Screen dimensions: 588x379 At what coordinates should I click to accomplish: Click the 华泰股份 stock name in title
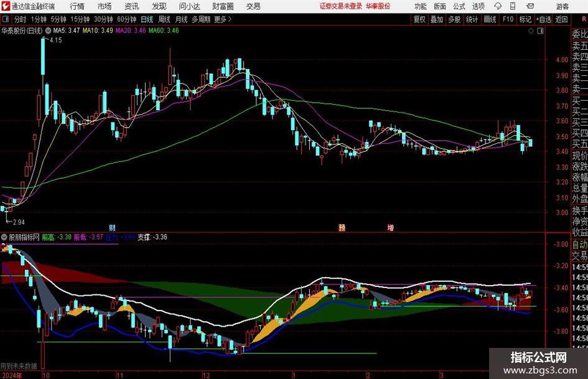(x=378, y=6)
